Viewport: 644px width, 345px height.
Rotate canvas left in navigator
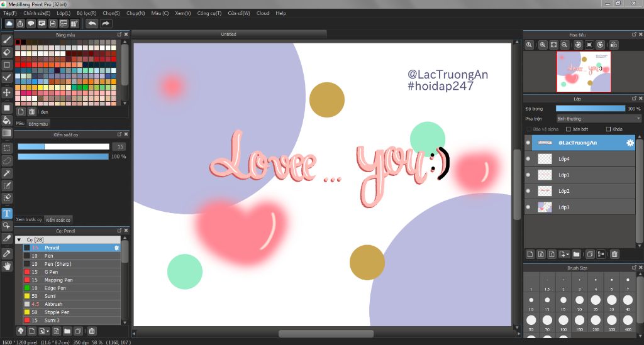click(579, 45)
